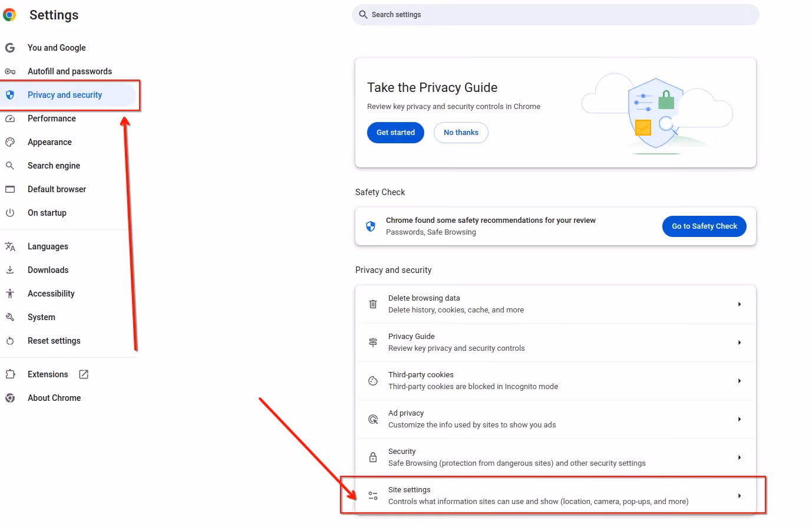Click the wrench icon for System
The width and height of the screenshot is (812, 530).
pos(10,317)
